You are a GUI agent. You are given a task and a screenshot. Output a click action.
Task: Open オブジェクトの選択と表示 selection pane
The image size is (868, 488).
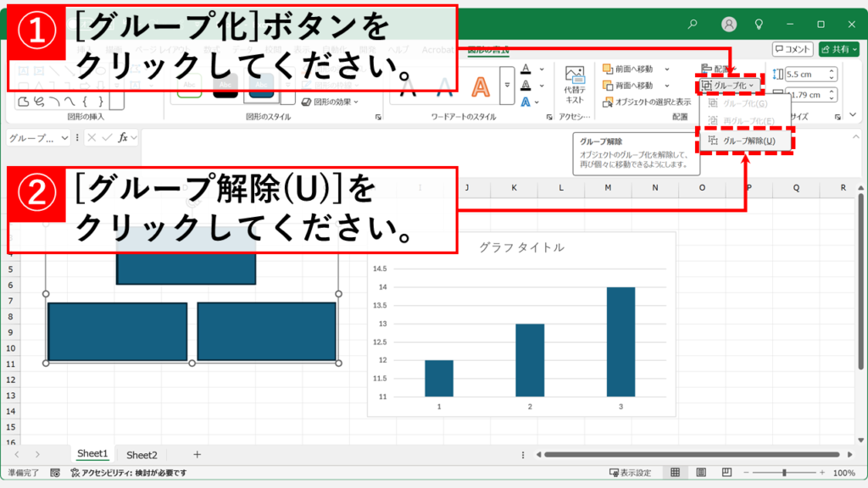(x=647, y=102)
